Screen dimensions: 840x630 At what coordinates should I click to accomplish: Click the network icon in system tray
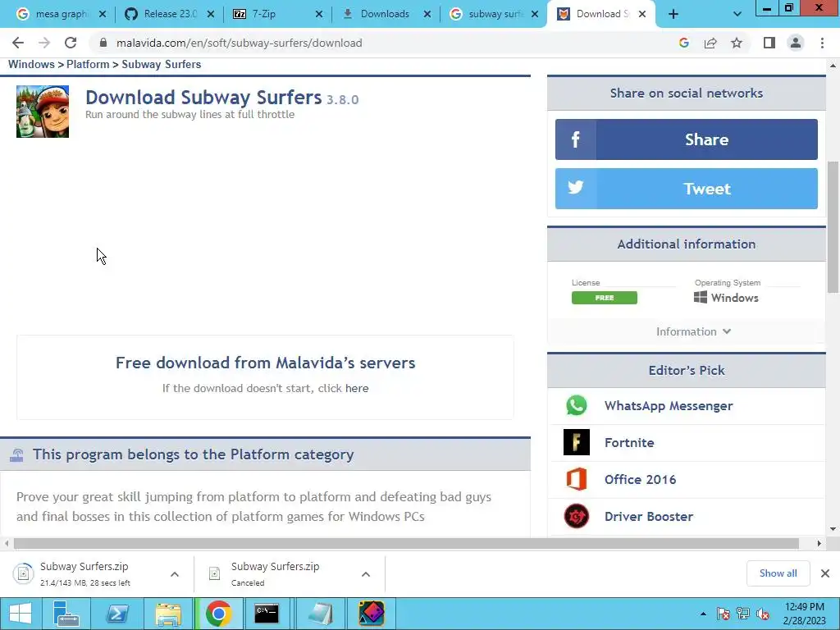743,614
